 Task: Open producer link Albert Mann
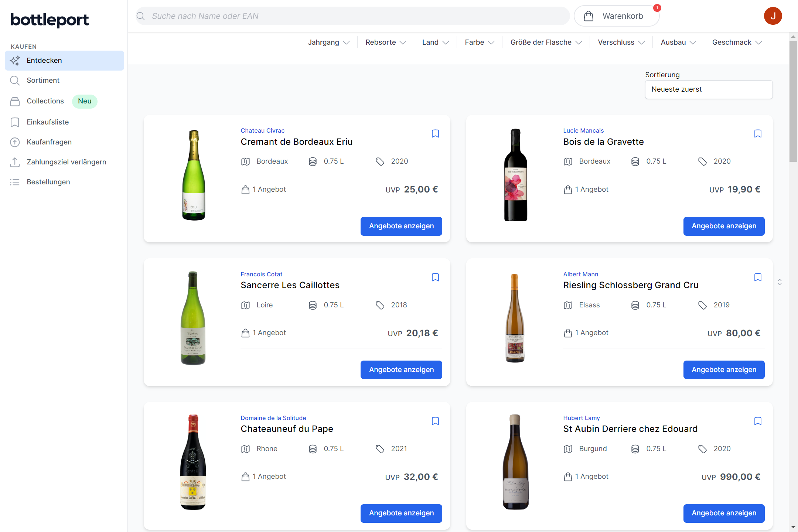580,274
